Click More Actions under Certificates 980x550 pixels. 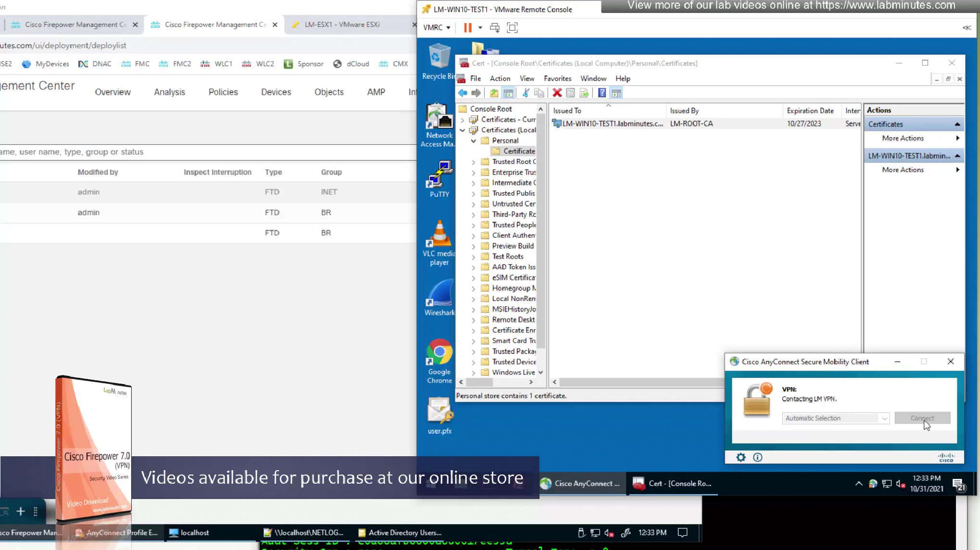903,138
